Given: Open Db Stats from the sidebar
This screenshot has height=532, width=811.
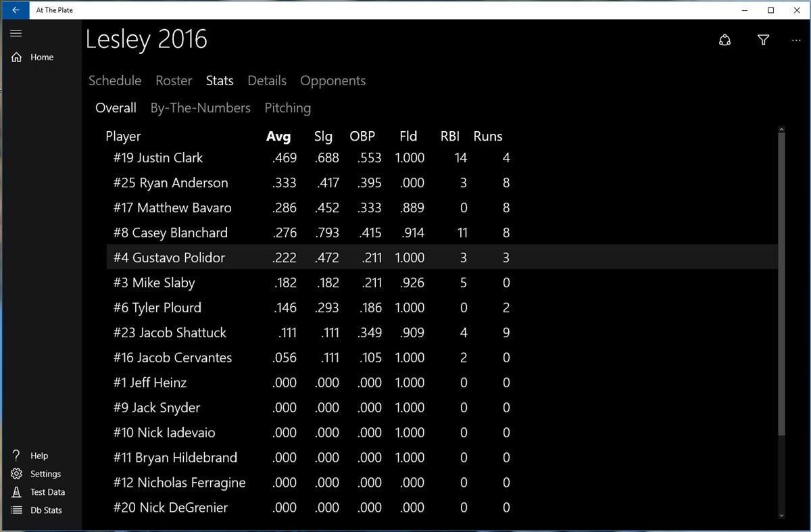Looking at the screenshot, I should (x=16, y=510).
